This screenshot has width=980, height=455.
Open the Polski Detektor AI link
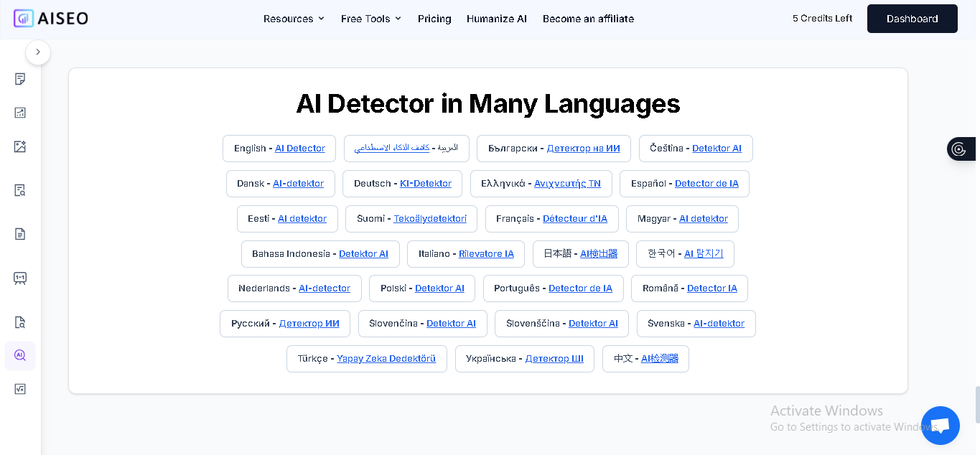point(439,289)
